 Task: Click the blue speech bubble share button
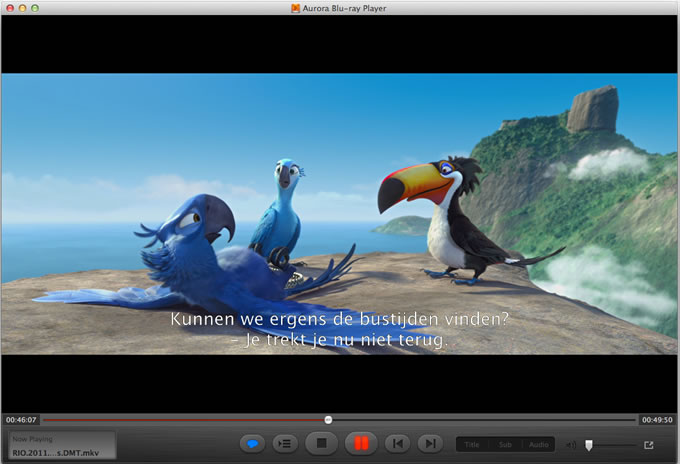pyautogui.click(x=252, y=444)
